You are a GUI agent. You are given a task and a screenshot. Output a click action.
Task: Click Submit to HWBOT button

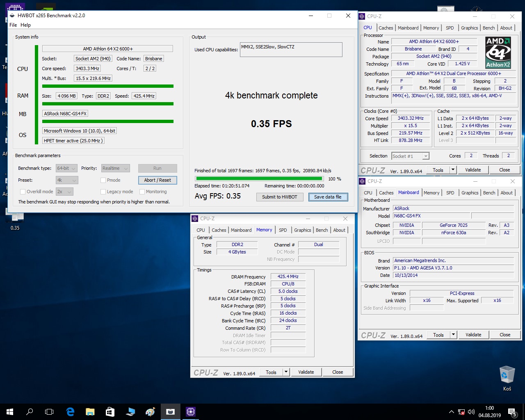(x=280, y=197)
